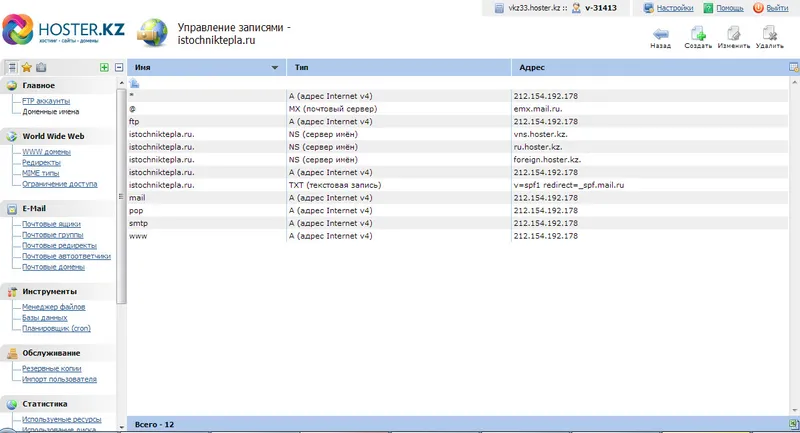Screen dimensions: 800x433
Task: Click the Назад back arrow icon
Action: tap(661, 34)
